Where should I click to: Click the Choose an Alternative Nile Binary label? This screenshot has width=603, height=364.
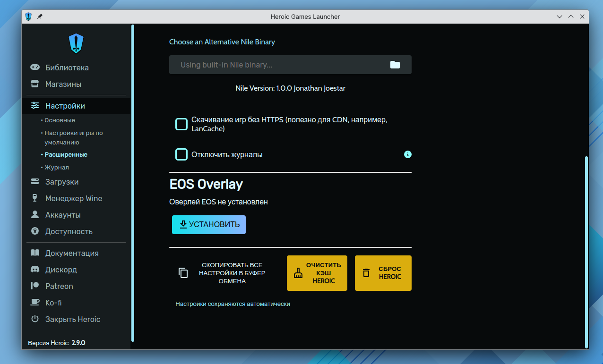pos(222,42)
